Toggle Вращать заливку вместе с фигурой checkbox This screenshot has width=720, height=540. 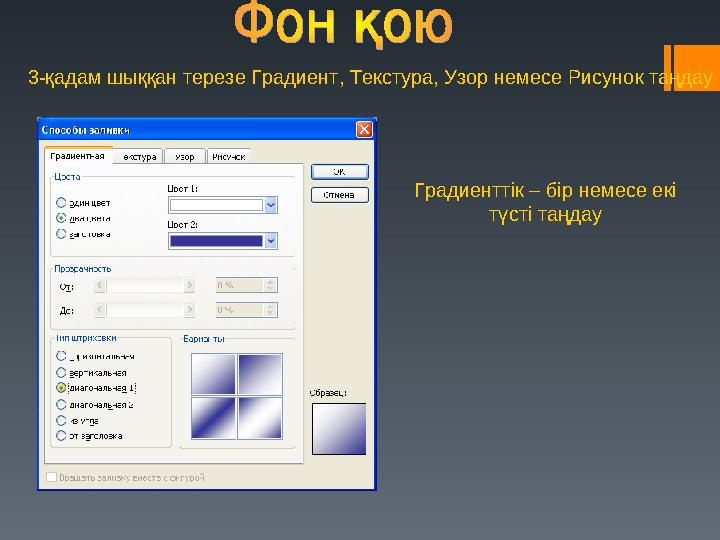click(x=51, y=477)
